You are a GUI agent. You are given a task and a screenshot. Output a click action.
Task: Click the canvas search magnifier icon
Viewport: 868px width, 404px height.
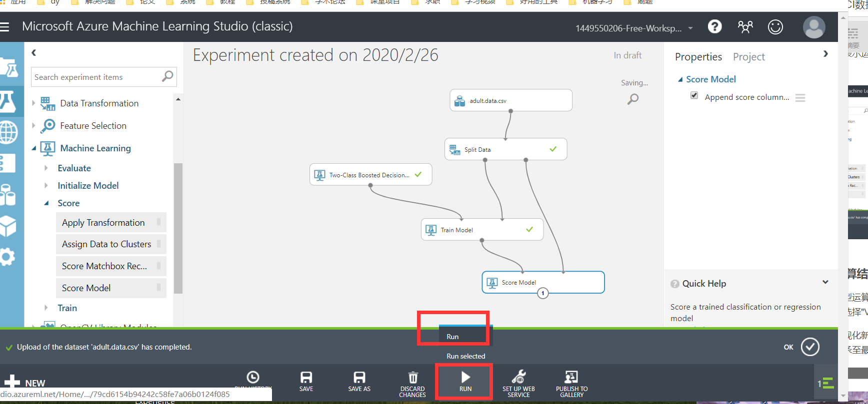pos(633,99)
